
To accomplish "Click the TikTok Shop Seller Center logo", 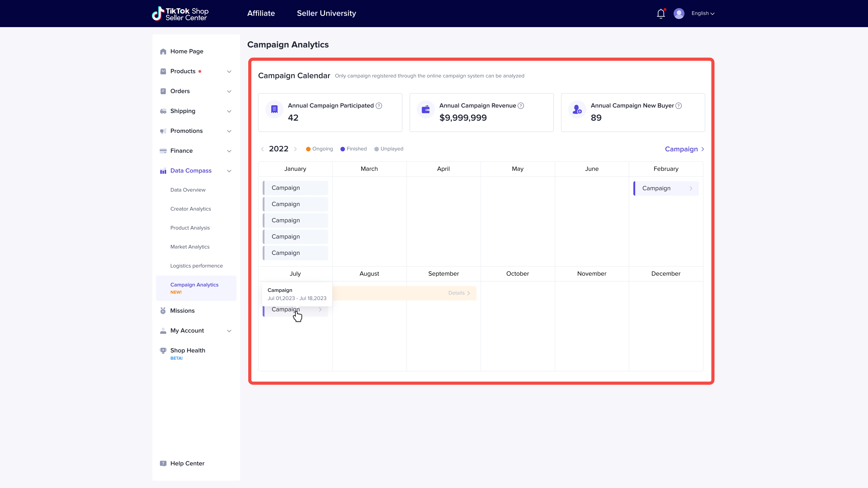I will [180, 14].
